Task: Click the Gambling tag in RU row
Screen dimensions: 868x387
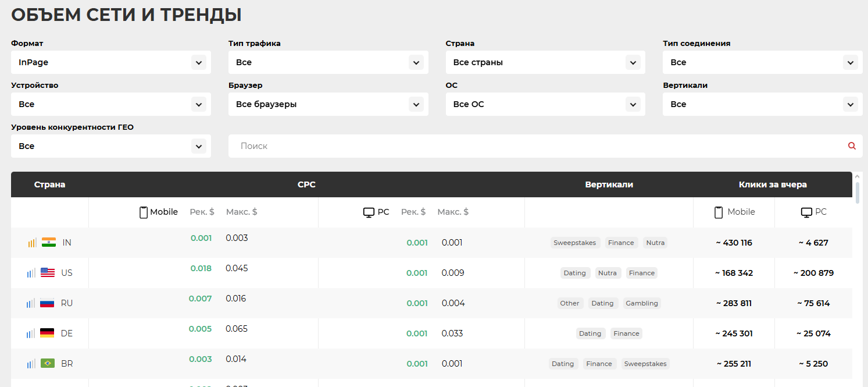Action: point(642,303)
